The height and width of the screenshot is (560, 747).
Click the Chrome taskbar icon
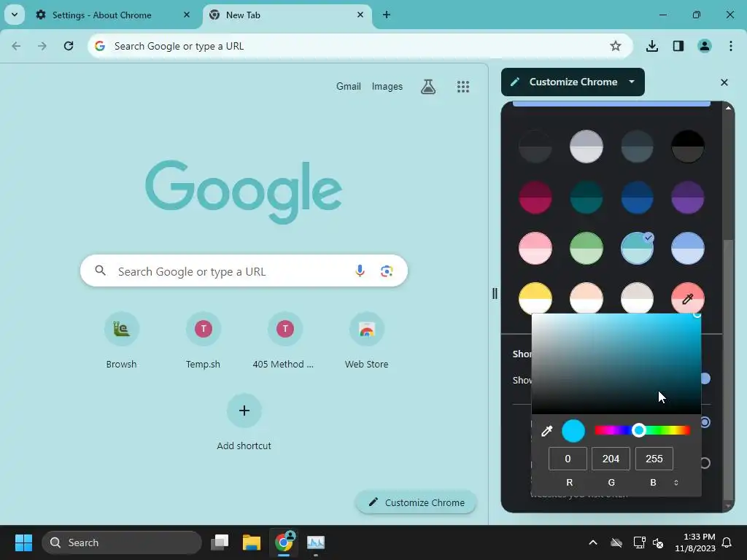(284, 542)
